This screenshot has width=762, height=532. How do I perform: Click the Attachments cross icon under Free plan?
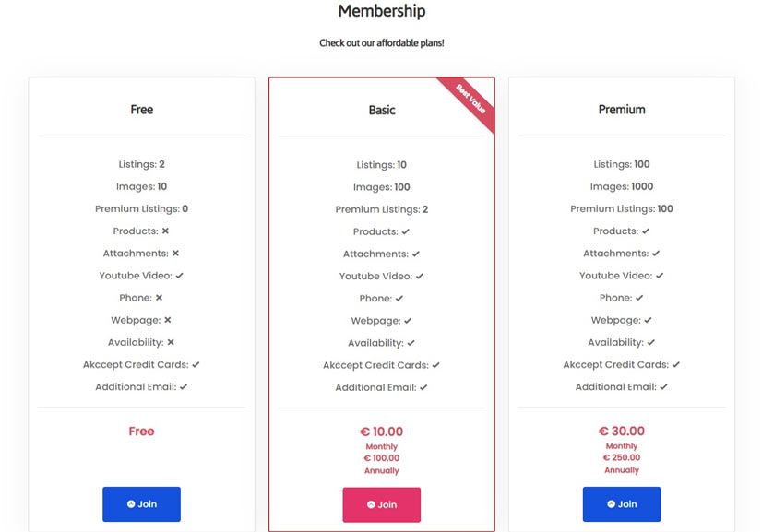[175, 254]
